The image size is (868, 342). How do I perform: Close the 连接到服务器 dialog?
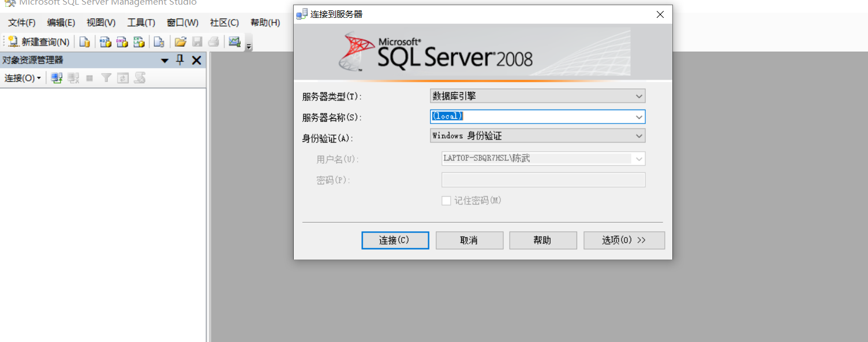660,14
